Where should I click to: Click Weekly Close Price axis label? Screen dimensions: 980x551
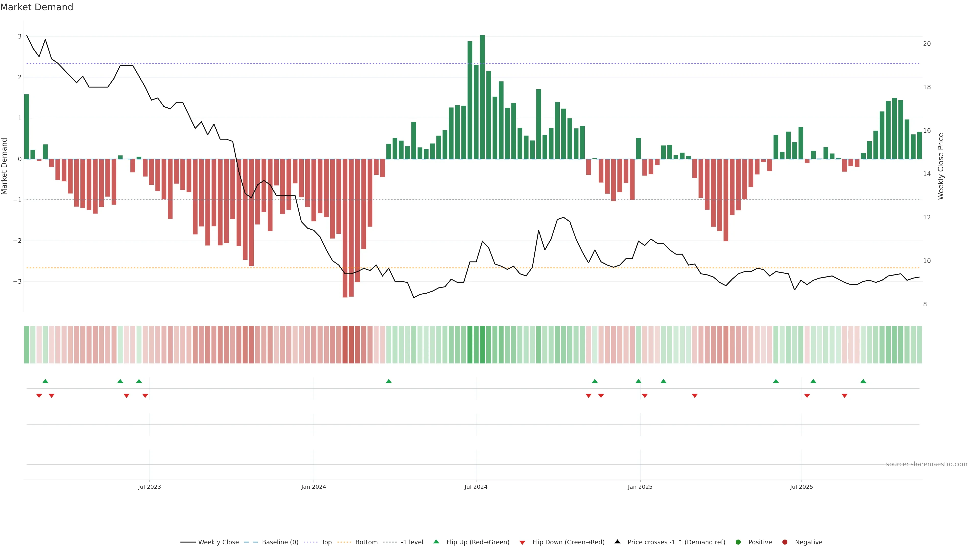click(x=941, y=166)
